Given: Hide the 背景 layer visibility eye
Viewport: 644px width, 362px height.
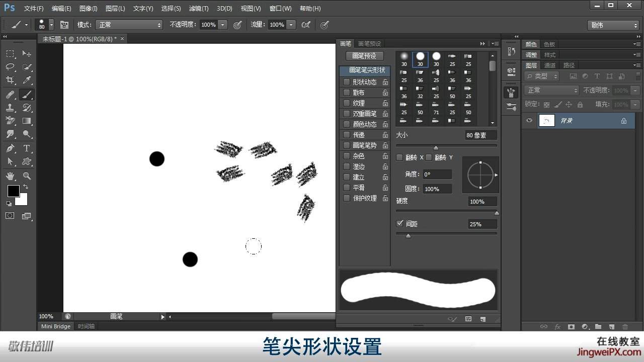Looking at the screenshot, I should 529,121.
